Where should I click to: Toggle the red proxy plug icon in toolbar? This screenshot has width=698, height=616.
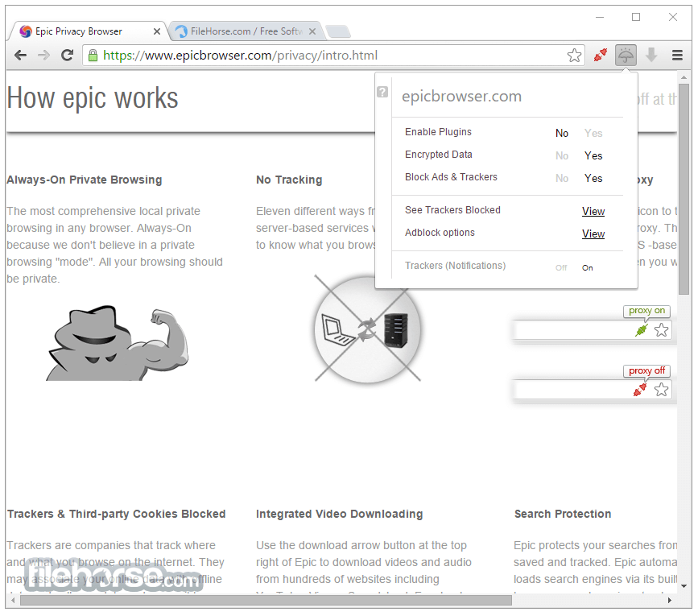600,56
